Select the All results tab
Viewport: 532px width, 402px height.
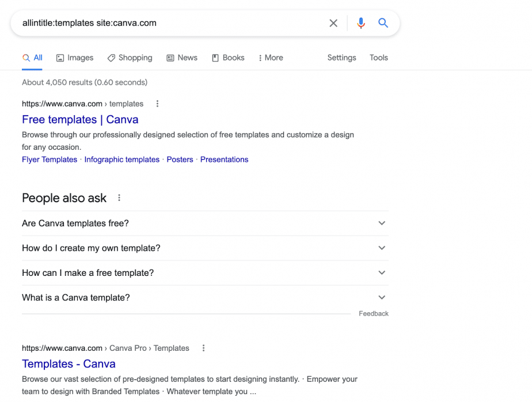(32, 58)
